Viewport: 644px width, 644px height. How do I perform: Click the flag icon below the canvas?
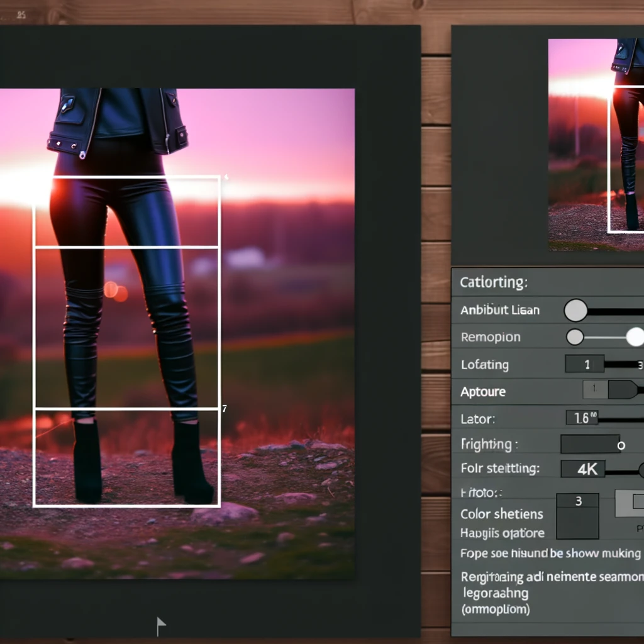coord(161,626)
